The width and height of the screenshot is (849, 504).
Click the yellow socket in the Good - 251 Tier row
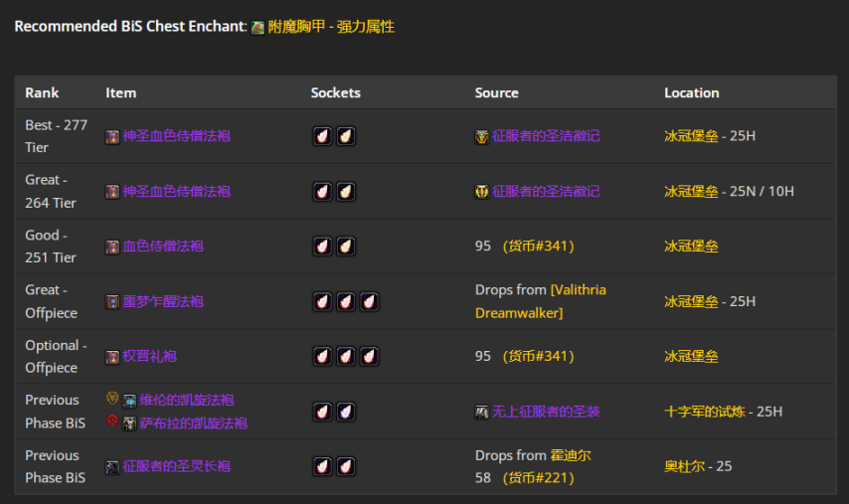345,247
